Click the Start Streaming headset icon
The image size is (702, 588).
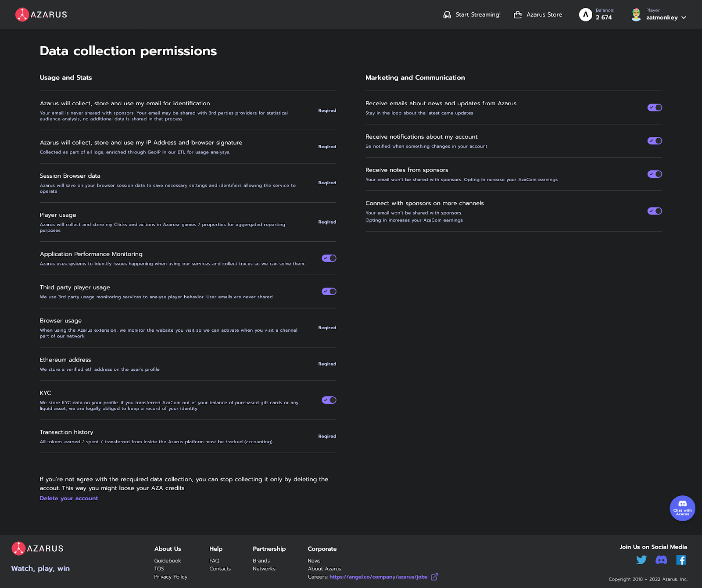point(447,15)
